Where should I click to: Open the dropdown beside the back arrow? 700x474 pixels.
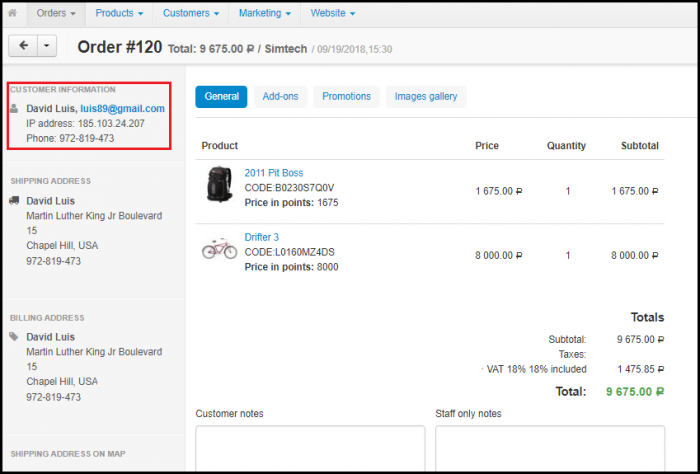pos(47,46)
